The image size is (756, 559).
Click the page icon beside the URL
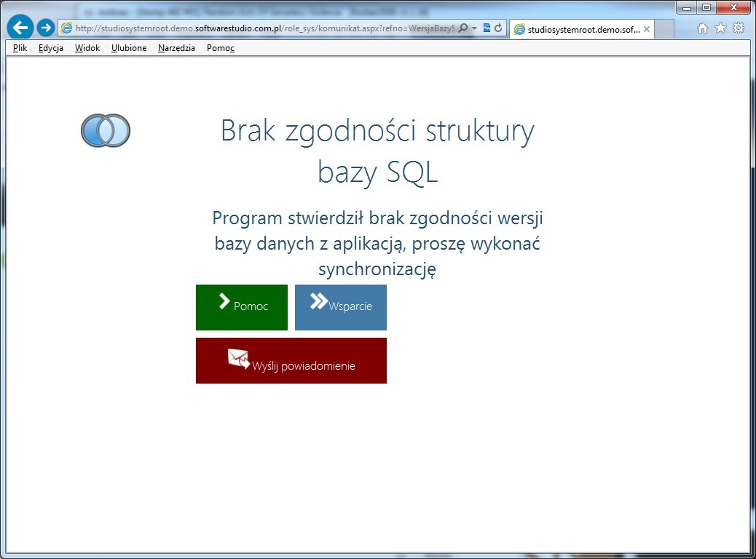pos(66,28)
